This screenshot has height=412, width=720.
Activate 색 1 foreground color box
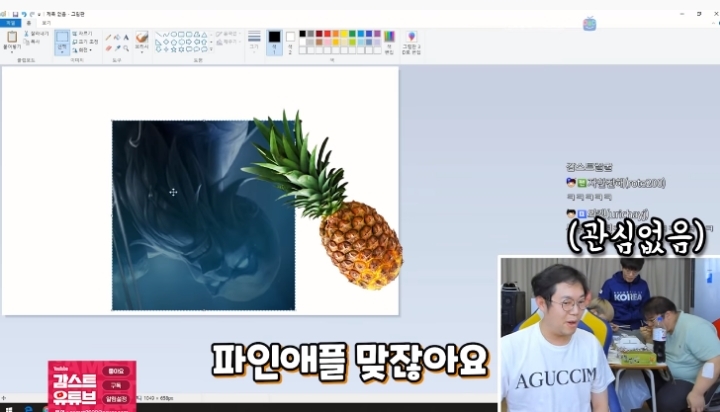(274, 43)
